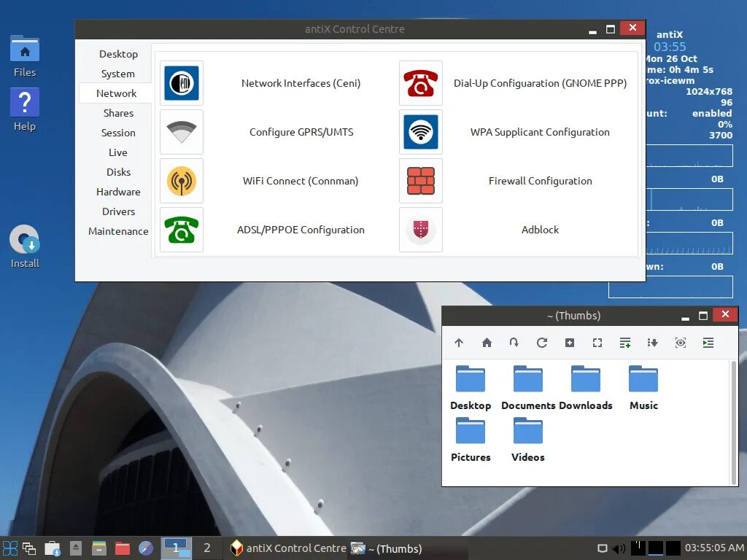Click the show desktop windows icon in taskbar

(x=29, y=548)
